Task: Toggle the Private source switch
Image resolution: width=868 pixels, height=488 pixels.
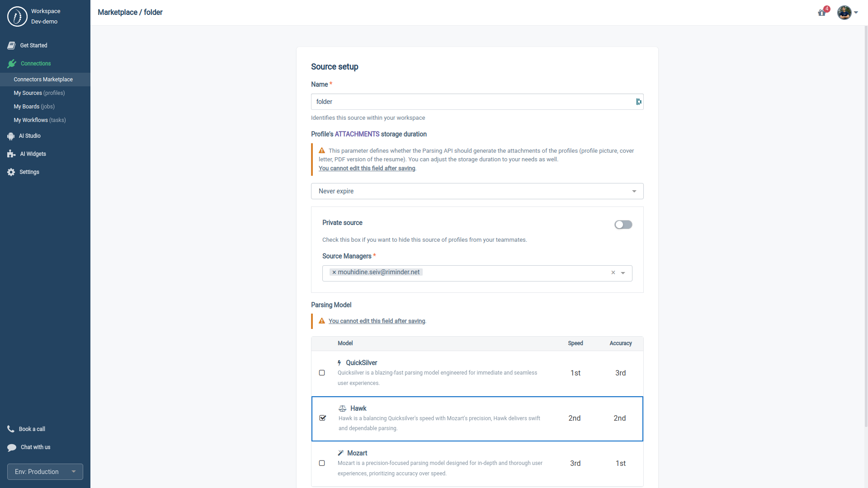Action: [x=623, y=225]
